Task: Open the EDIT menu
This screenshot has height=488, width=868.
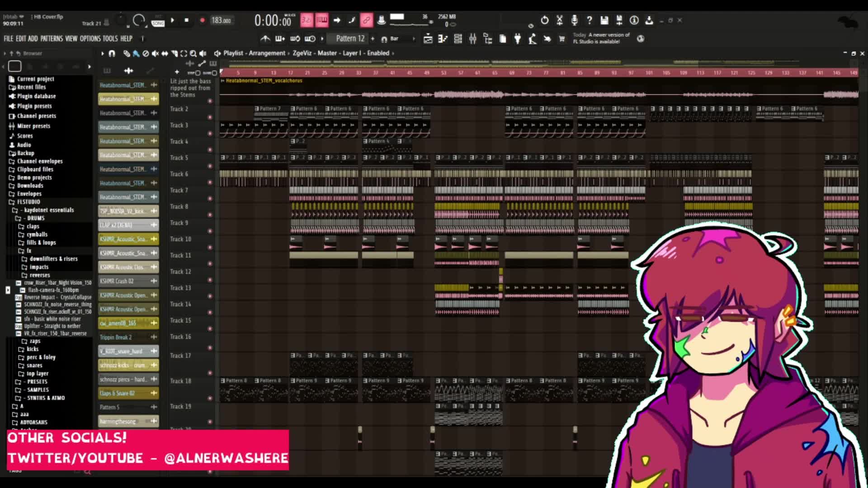Action: (21, 39)
